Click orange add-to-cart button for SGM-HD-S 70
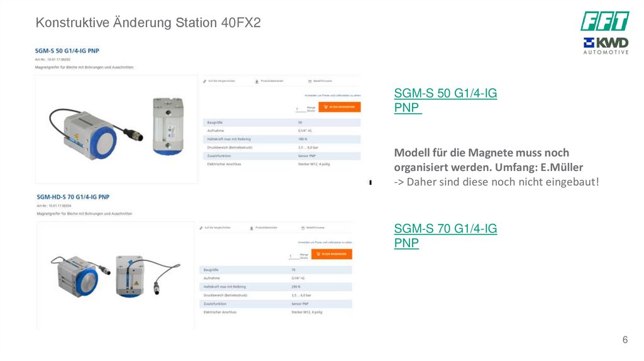Viewport: 644px width, 361px height. coord(331,254)
